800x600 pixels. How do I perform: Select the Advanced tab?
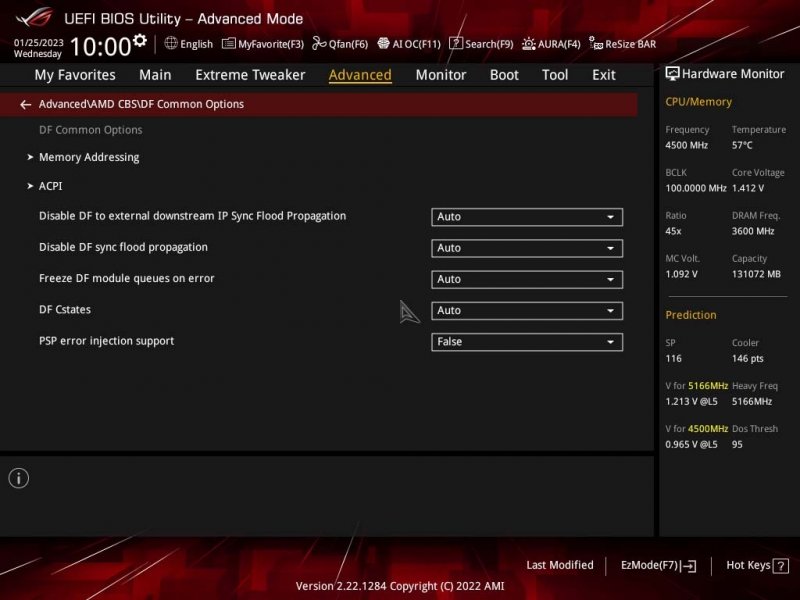click(x=360, y=75)
